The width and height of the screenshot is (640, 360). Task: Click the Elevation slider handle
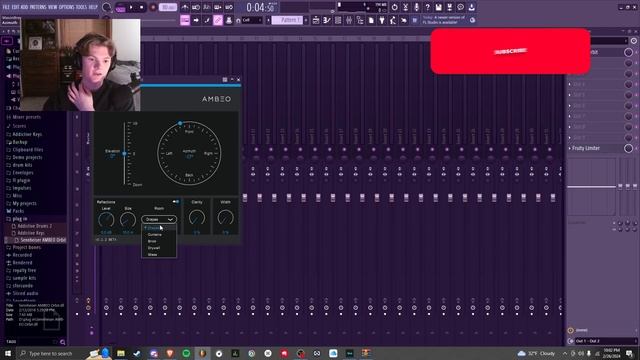124,153
